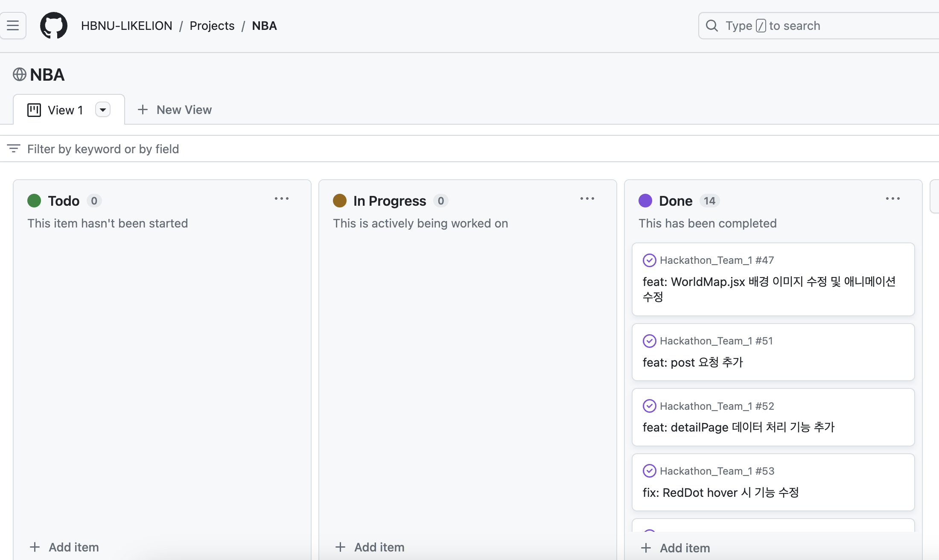Open the HBNU-LIKELION organization link

(x=127, y=26)
